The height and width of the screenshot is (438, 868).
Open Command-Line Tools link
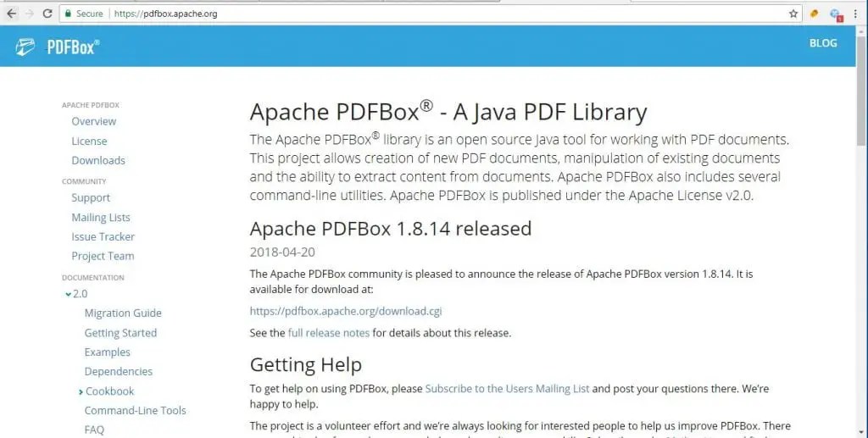135,410
